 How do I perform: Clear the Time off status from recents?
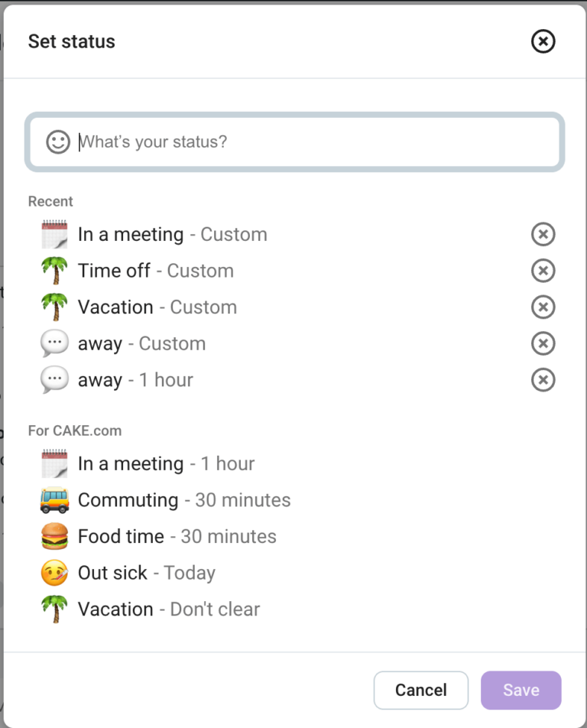coord(543,271)
